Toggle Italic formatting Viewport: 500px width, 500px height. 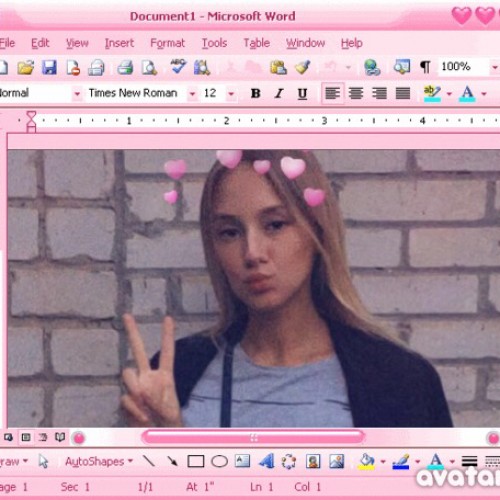pos(279,93)
